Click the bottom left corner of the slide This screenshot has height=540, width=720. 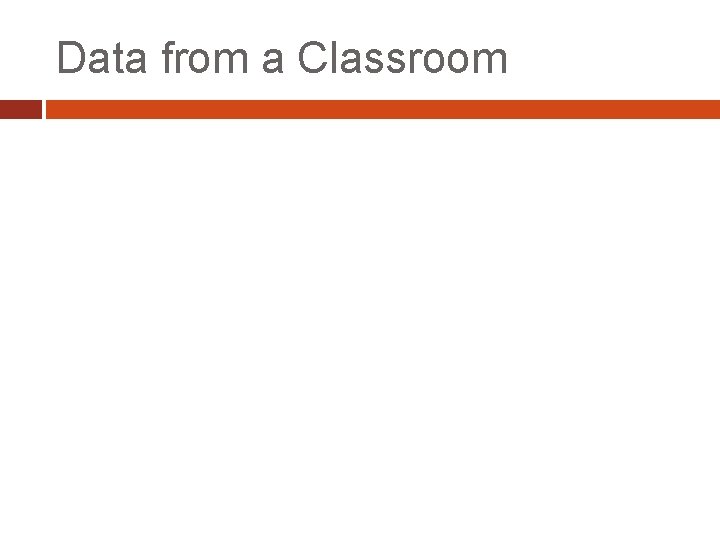pyautogui.click(x=10, y=530)
